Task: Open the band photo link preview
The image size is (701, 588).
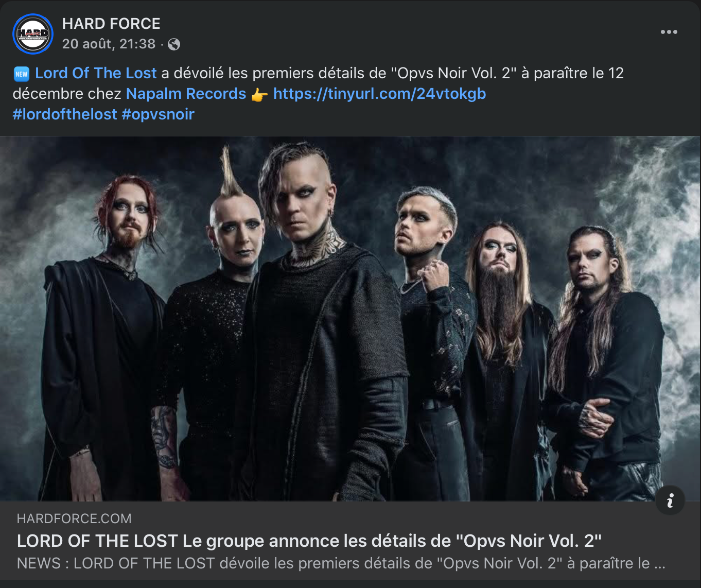Action: coord(350,319)
